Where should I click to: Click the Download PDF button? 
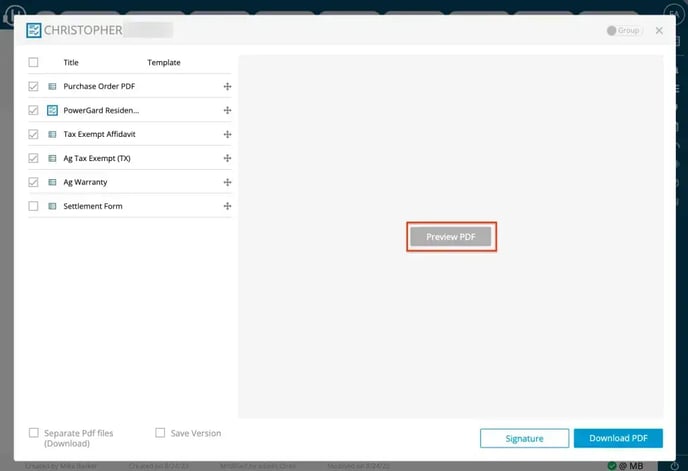coord(617,438)
